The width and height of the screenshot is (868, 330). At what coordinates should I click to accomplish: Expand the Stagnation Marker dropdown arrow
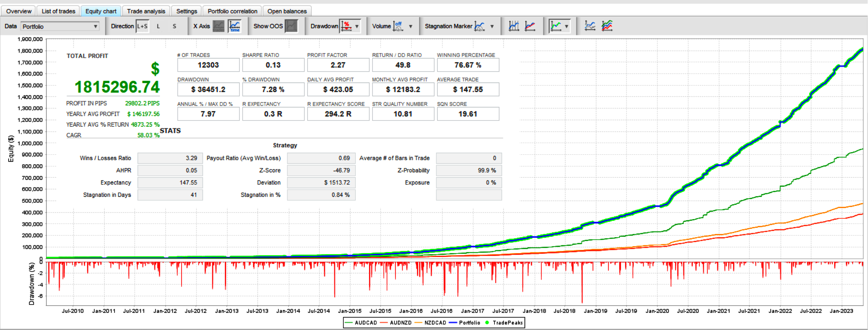(492, 27)
